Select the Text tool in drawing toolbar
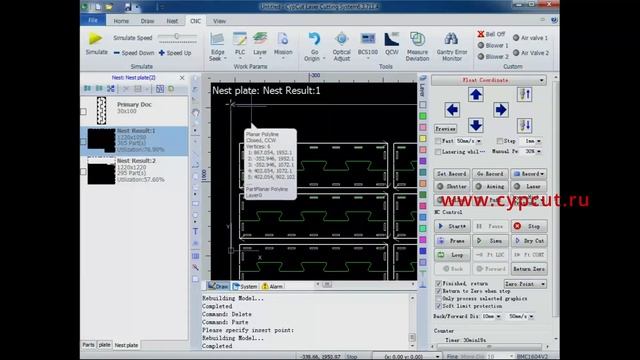The width and height of the screenshot is (640, 360). pyautogui.click(x=196, y=231)
